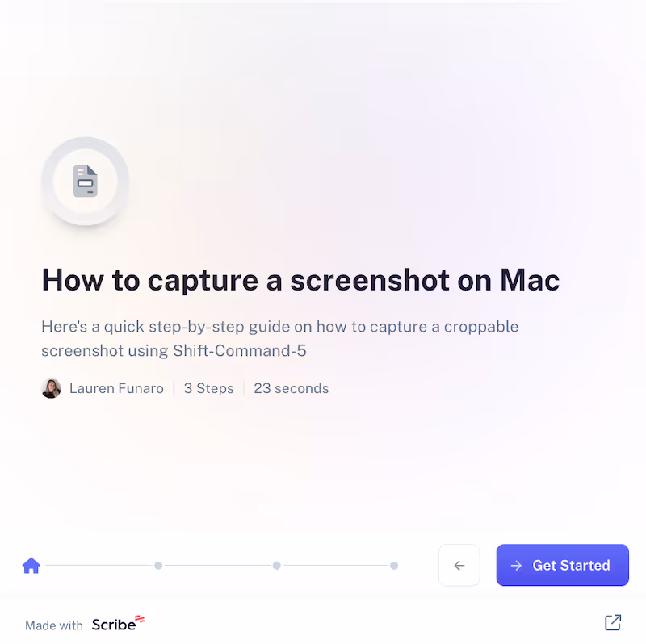646x644 pixels.
Task: Click the '23 seconds' duration label
Action: coord(292,388)
